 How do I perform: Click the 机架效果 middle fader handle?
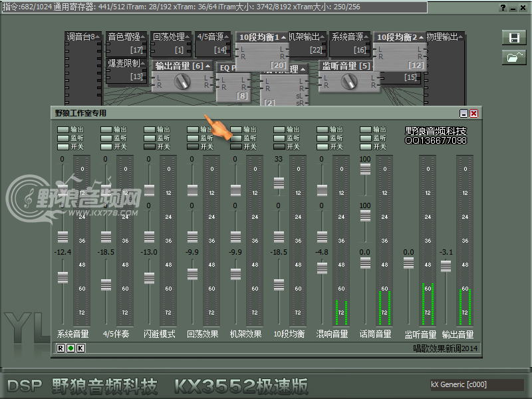[x=236, y=237]
